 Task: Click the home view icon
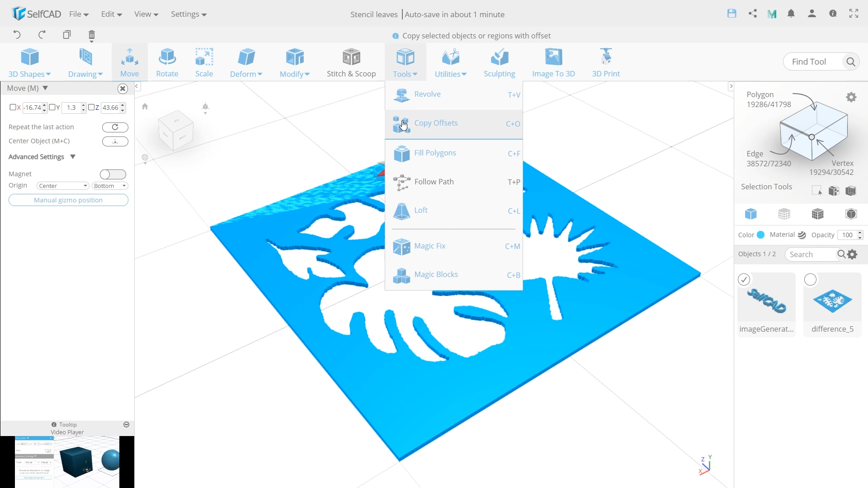click(145, 107)
